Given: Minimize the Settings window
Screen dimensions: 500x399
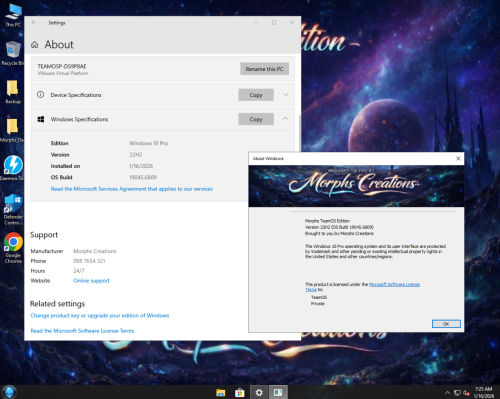Looking at the screenshot, I should [x=256, y=22].
